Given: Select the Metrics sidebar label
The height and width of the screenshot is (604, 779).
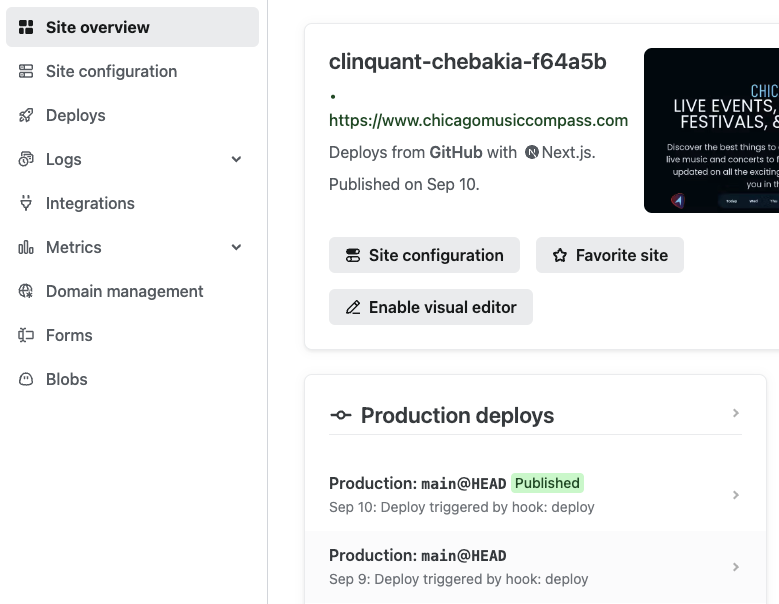Looking at the screenshot, I should pyautogui.click(x=74, y=247).
